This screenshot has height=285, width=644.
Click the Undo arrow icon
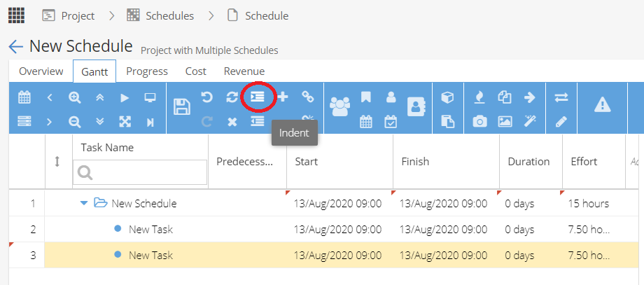(x=207, y=97)
